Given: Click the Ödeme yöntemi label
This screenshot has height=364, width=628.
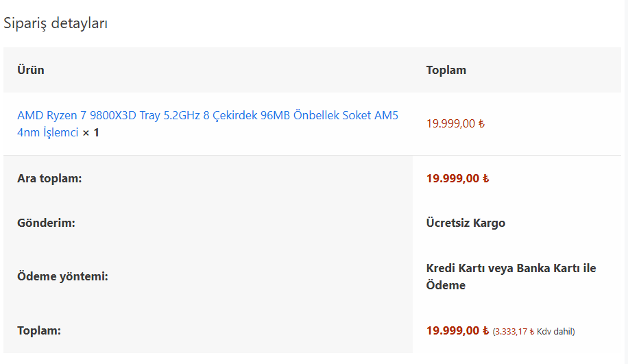Looking at the screenshot, I should 62,276.
